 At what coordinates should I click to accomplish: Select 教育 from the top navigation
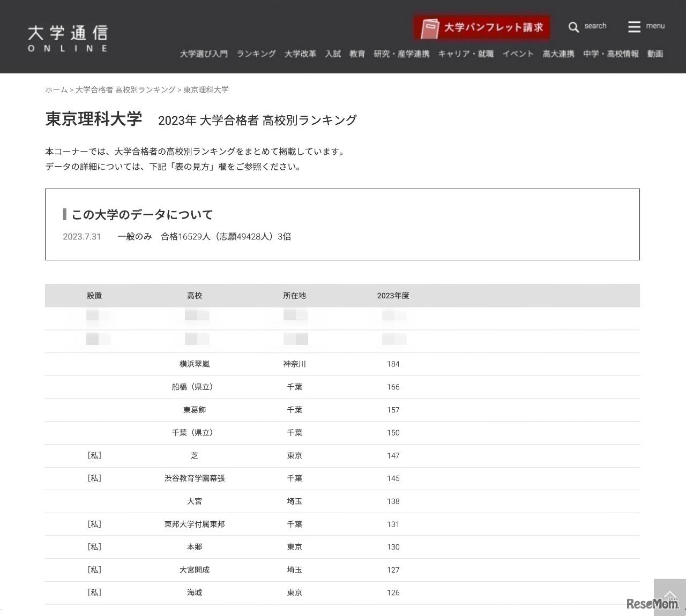357,54
